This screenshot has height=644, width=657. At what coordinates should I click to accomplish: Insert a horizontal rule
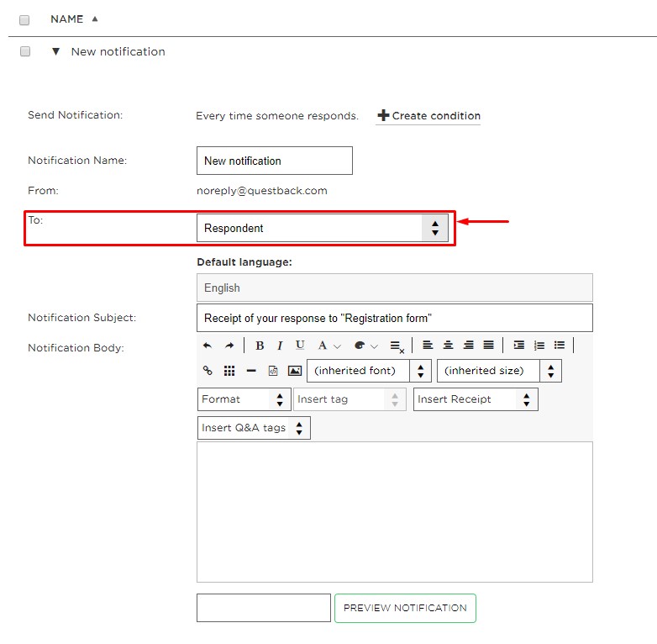point(251,371)
